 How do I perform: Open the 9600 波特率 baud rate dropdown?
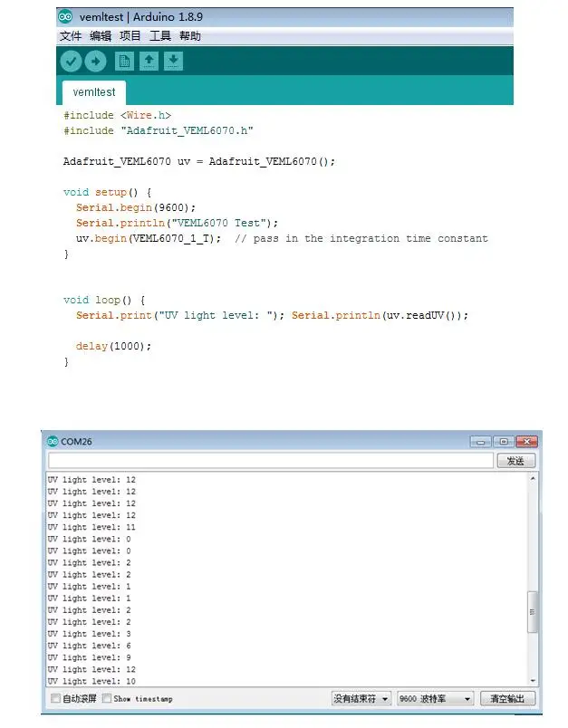click(x=435, y=699)
